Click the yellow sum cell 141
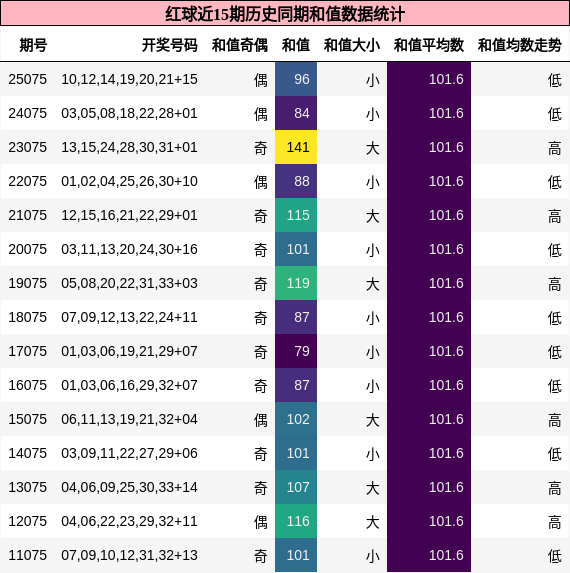Image resolution: width=570 pixels, height=573 pixels. (296, 147)
